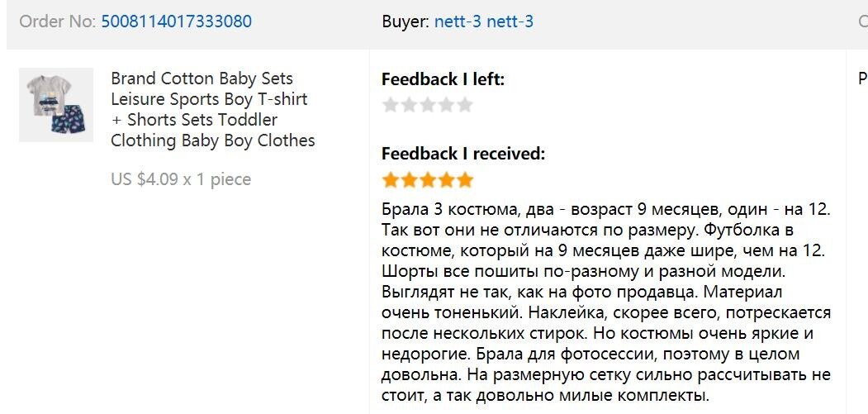The image size is (868, 414).
Task: Open buyer nett-3 nett-3 profile link
Action: point(483,21)
